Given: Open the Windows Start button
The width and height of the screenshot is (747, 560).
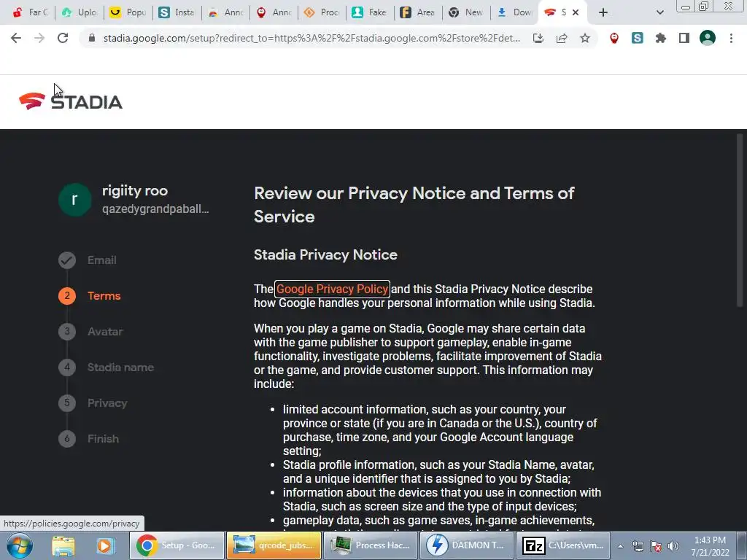Looking at the screenshot, I should coord(20,545).
